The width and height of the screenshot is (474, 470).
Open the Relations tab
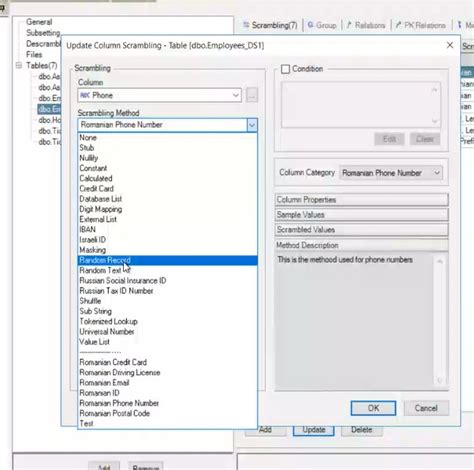coord(366,25)
